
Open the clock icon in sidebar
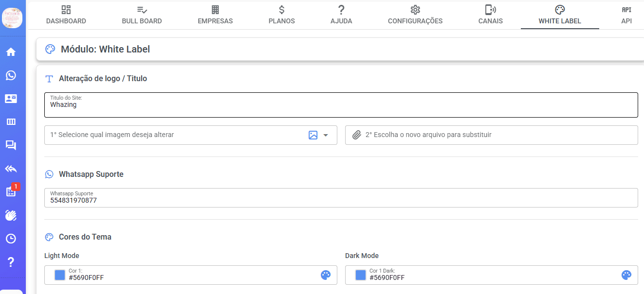coord(11,239)
